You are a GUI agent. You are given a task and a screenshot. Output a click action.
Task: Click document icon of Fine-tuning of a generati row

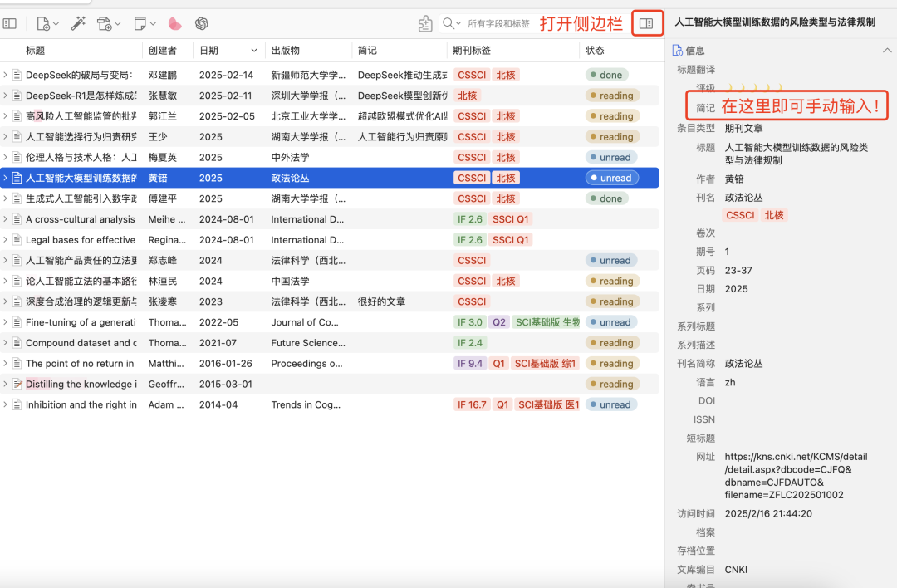click(x=17, y=322)
